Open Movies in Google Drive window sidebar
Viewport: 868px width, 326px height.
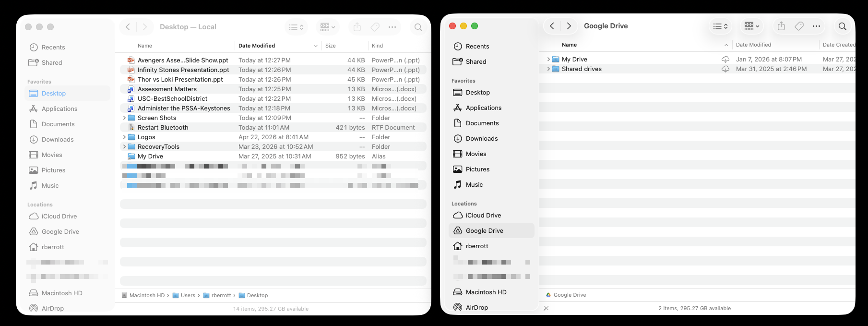point(491,154)
